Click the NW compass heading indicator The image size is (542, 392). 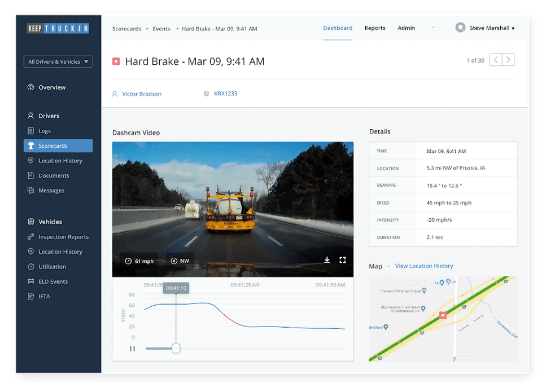[x=180, y=261]
